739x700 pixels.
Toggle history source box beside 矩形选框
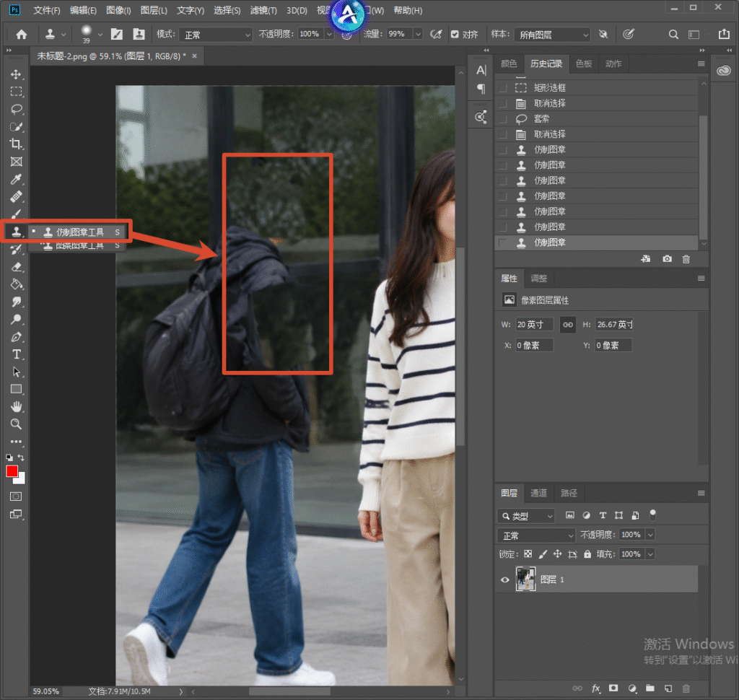click(503, 87)
